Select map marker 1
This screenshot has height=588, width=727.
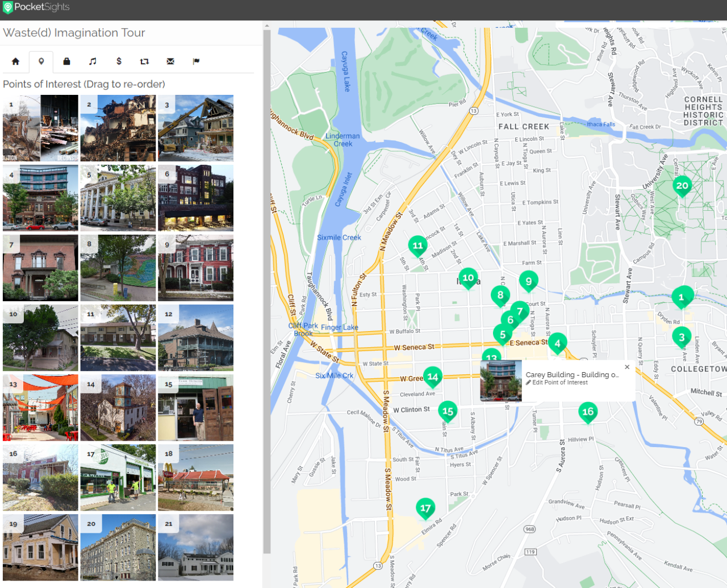(682, 297)
